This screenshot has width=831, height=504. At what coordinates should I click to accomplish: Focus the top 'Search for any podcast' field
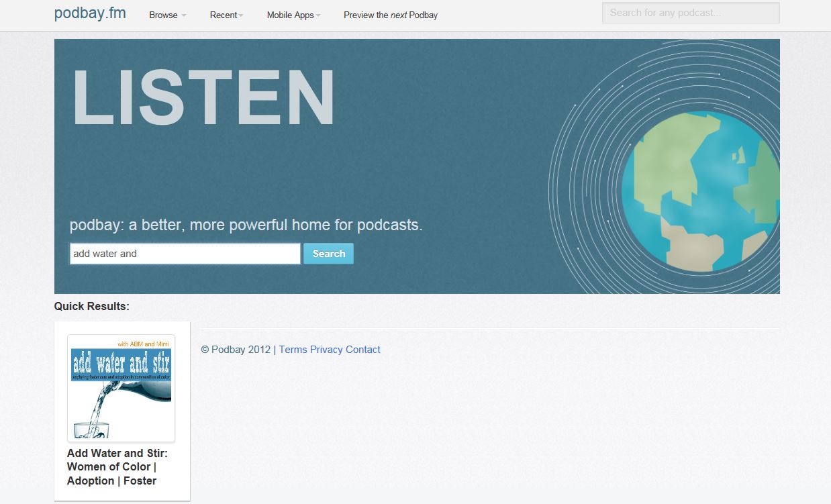pyautogui.click(x=690, y=13)
